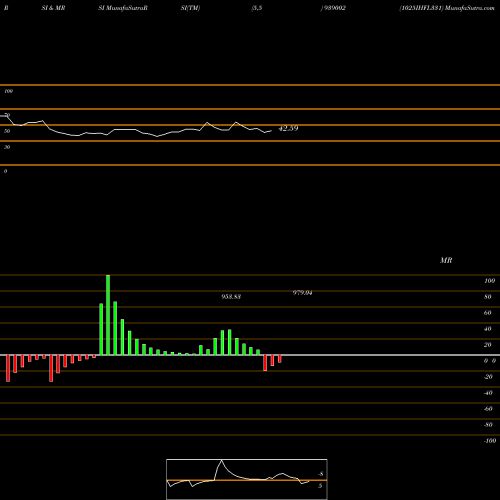The width and height of the screenshot is (500, 500).
Task: Open the mini overview chart thumbnail
Action: 247,479
